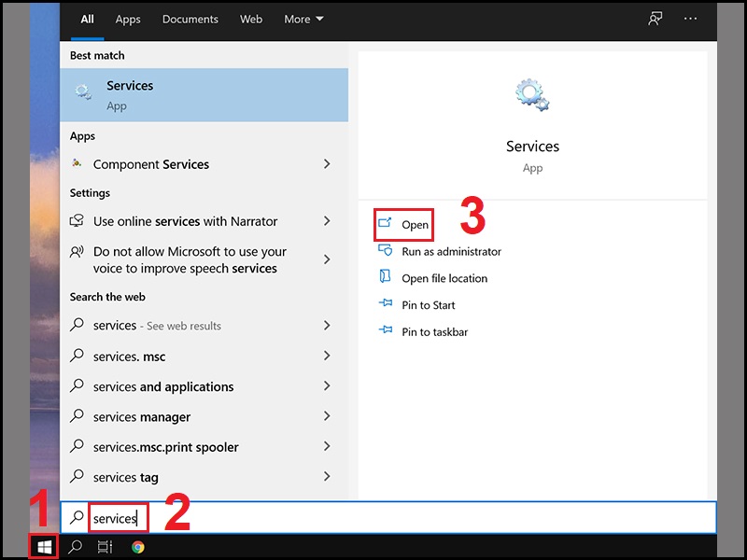Expand the 'services manager' web suggestion arrow
Image resolution: width=747 pixels, height=560 pixels.
point(327,416)
